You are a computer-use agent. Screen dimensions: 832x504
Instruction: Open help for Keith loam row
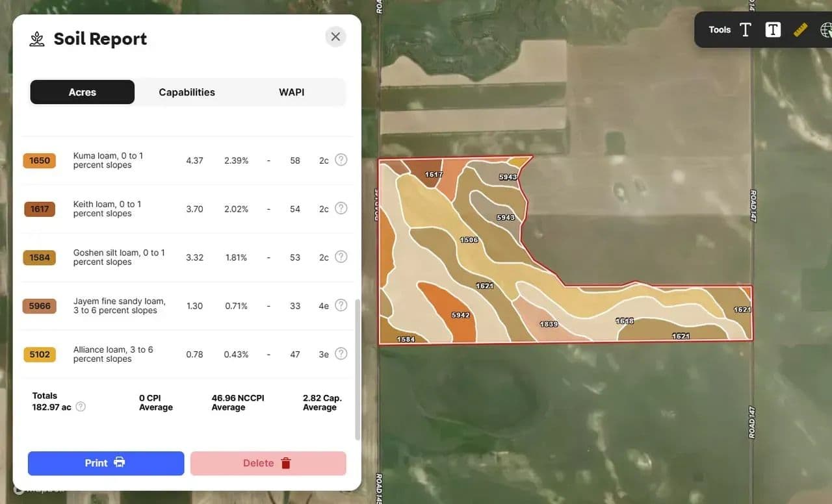(341, 208)
